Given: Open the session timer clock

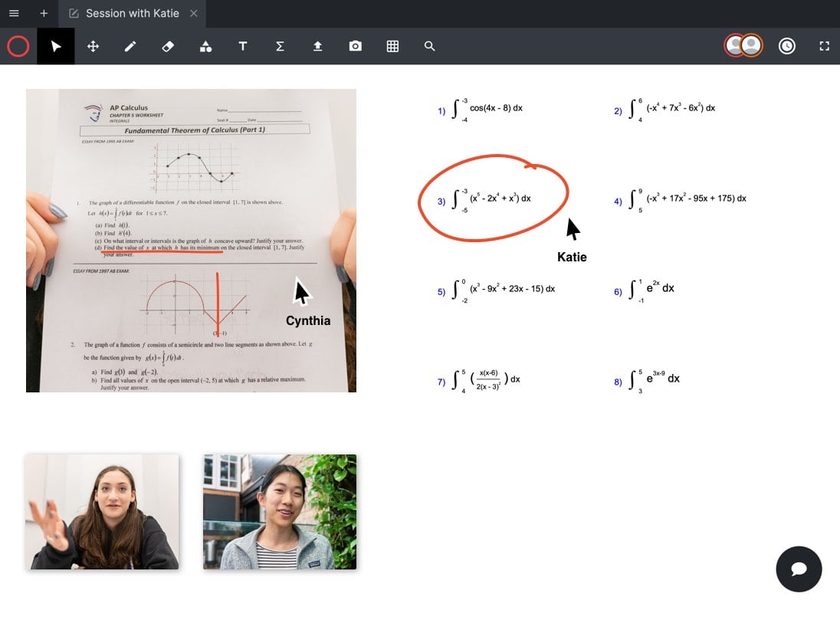Looking at the screenshot, I should pyautogui.click(x=787, y=46).
